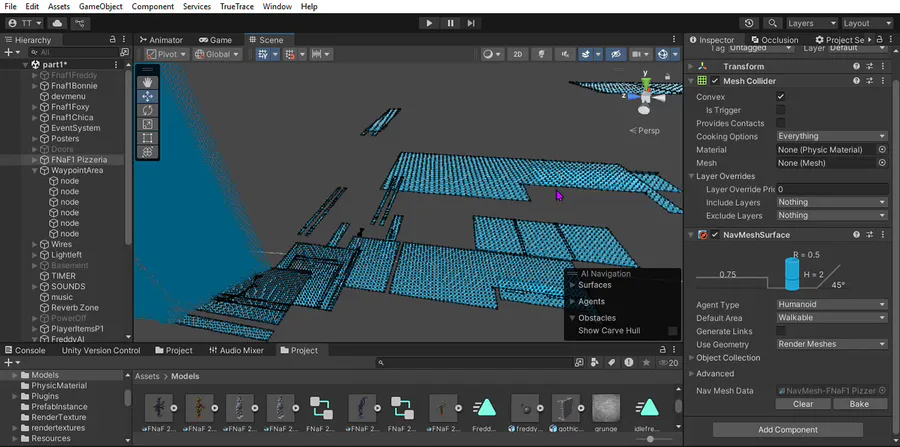Open the draw mode shading sphere dropdown
The height and width of the screenshot is (447, 900).
click(x=491, y=54)
